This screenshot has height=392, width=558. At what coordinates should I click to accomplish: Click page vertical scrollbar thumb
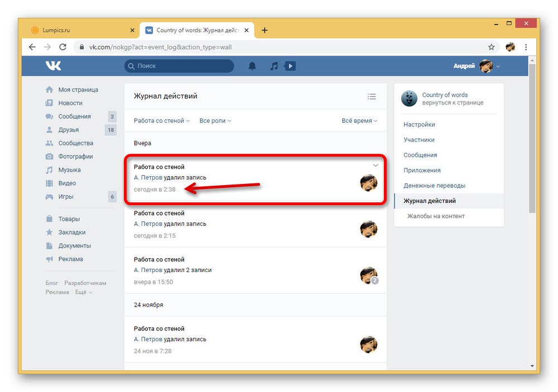[x=532, y=138]
